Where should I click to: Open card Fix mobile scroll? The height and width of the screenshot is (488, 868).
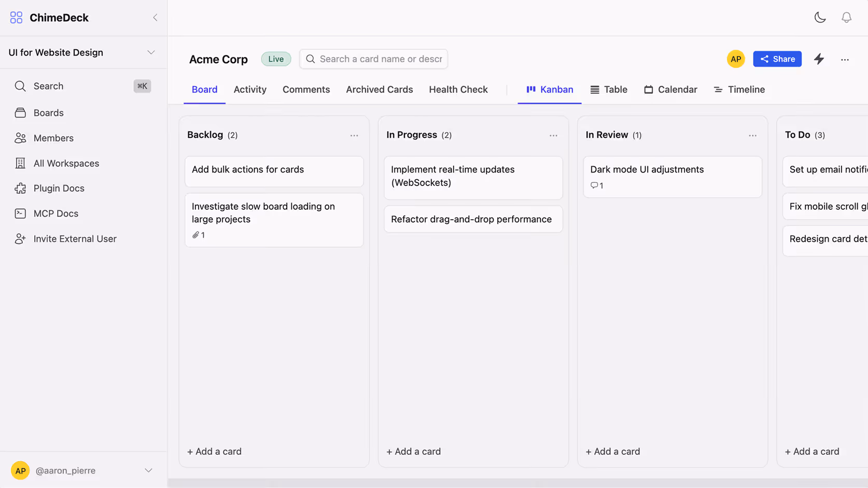825,206
